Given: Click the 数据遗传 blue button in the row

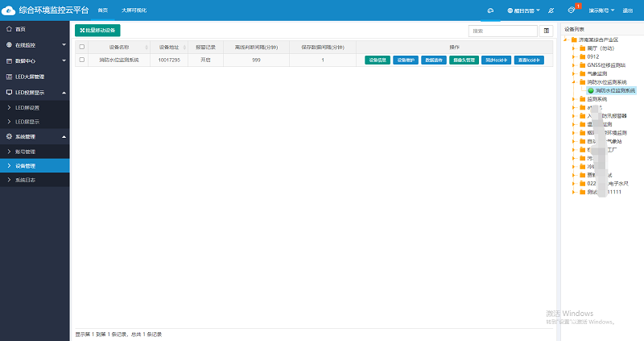Looking at the screenshot, I should click(434, 60).
